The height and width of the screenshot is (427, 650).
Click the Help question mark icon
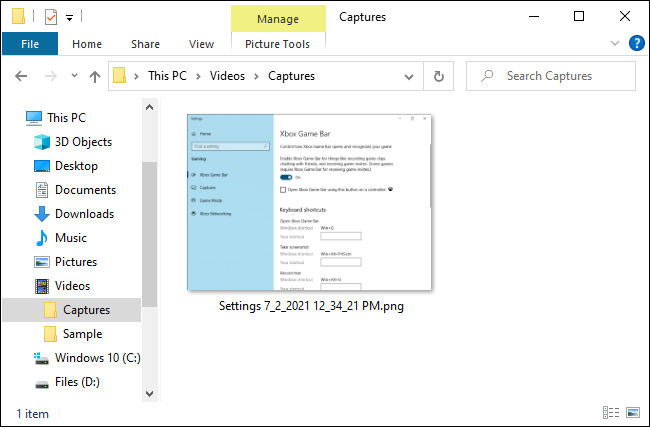[635, 43]
